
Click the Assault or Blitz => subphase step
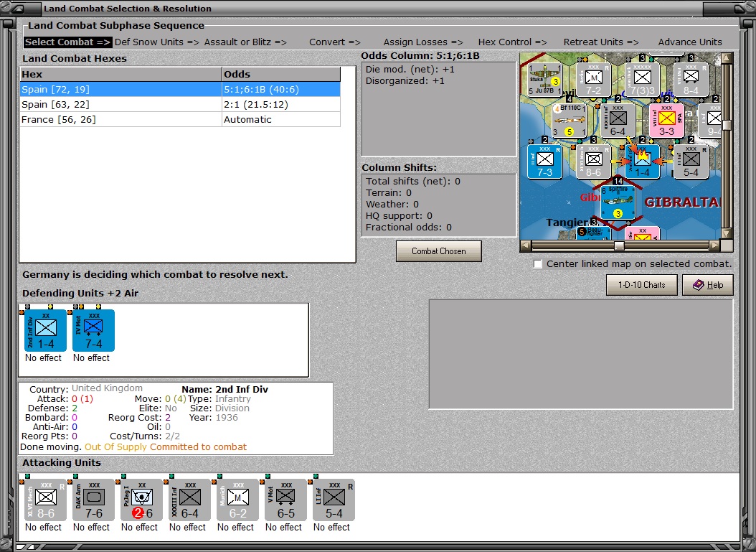click(245, 42)
